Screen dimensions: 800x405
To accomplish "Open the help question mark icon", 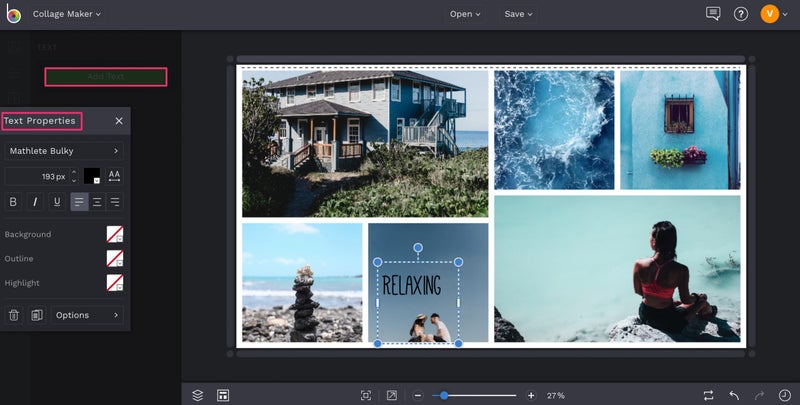I will (741, 14).
